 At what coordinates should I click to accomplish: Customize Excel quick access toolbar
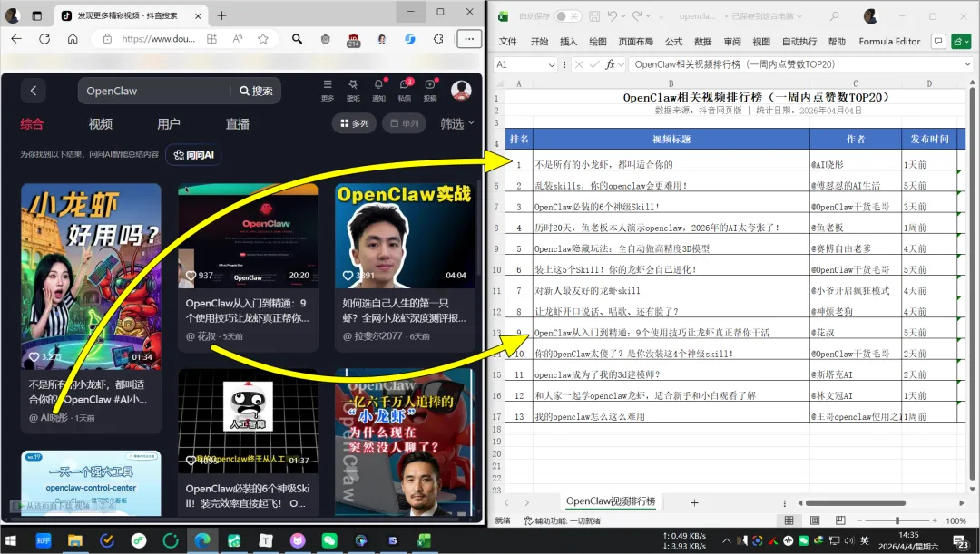(x=661, y=16)
